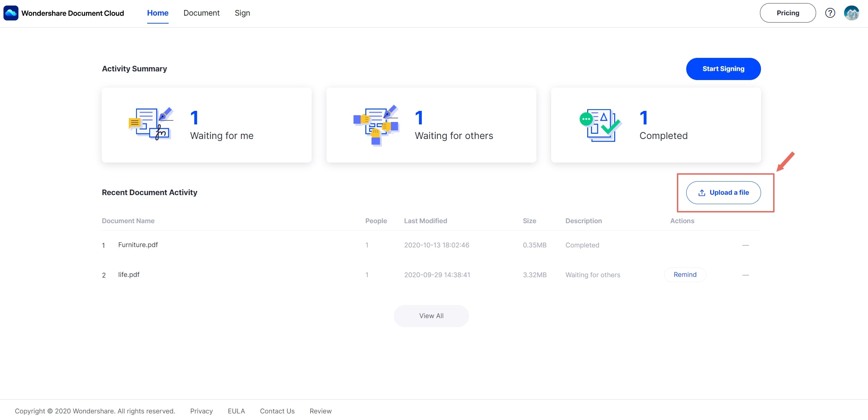Click View All documents button
The width and height of the screenshot is (868, 420).
431,316
